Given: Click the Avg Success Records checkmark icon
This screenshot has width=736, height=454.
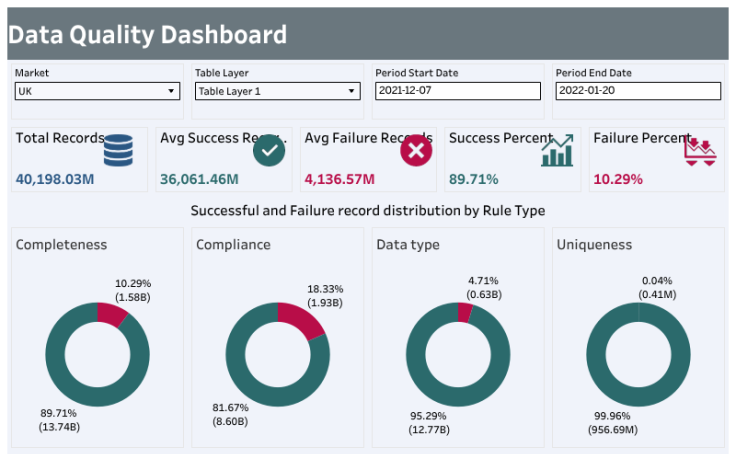Looking at the screenshot, I should [268, 151].
